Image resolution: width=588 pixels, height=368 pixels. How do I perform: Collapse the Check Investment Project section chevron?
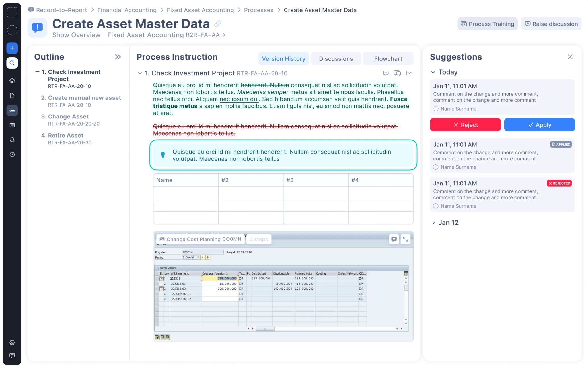pos(140,73)
